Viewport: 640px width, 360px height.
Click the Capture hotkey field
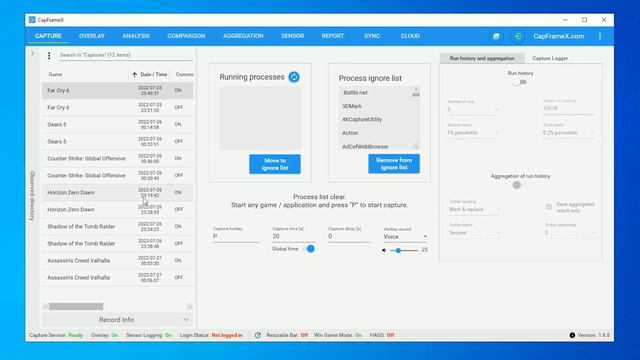coord(236,236)
